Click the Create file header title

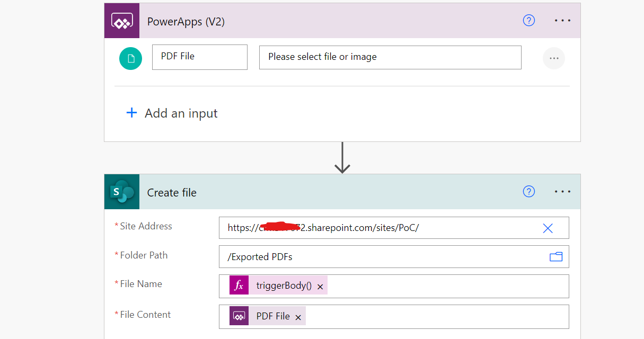(172, 193)
